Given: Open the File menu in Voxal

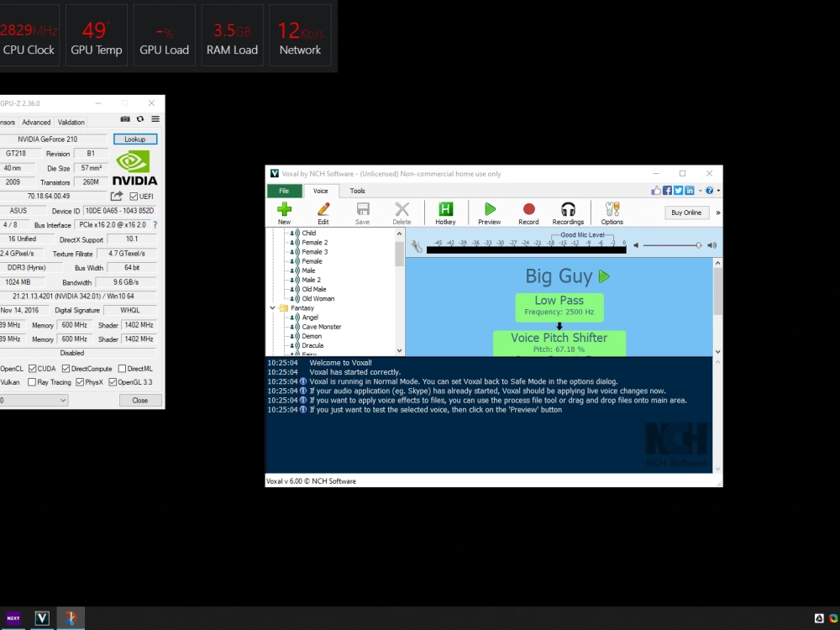Looking at the screenshot, I should coord(284,191).
